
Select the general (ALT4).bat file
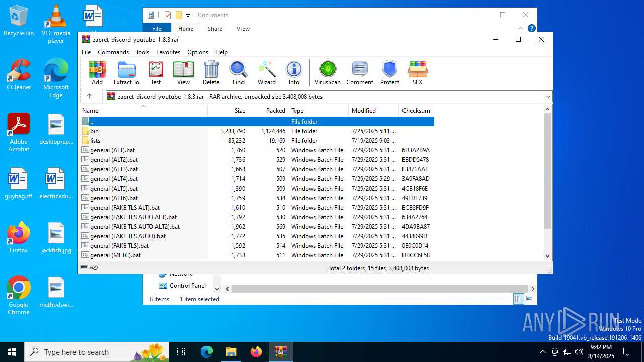coord(114,179)
